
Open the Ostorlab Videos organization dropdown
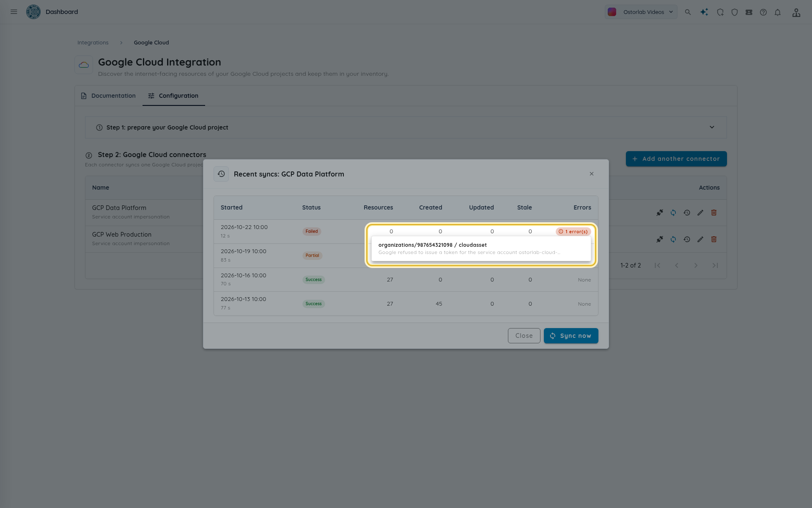pyautogui.click(x=641, y=12)
